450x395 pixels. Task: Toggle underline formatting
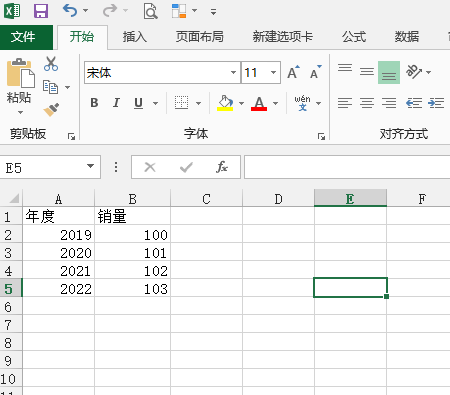click(x=138, y=103)
